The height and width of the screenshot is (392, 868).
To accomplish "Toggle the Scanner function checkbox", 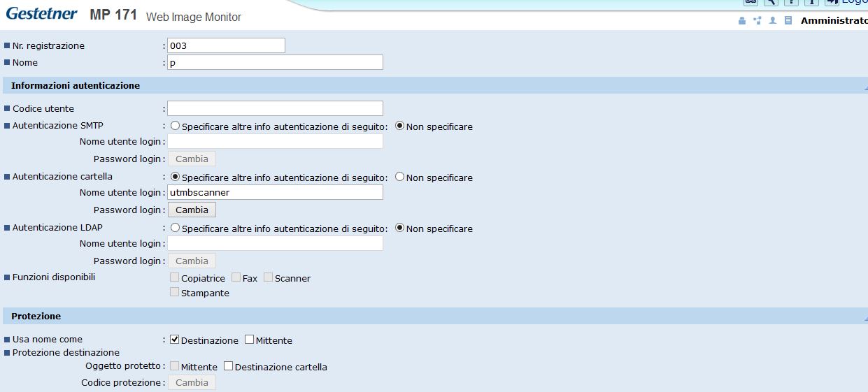I will pos(269,277).
